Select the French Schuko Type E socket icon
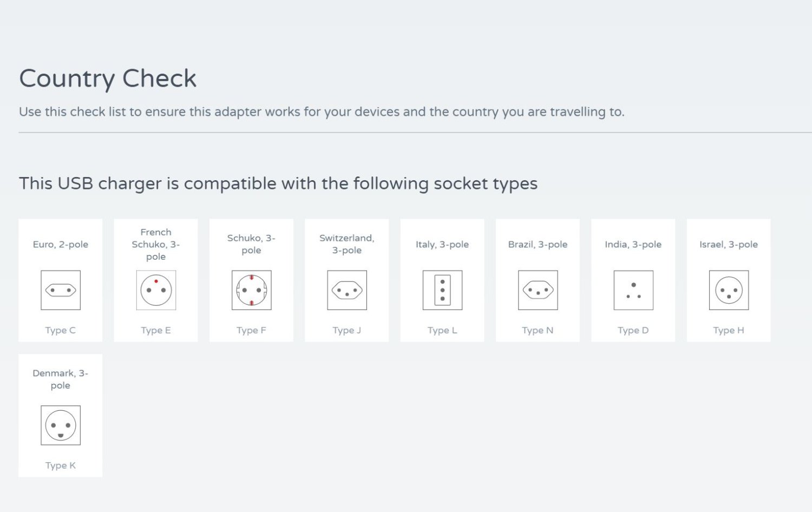This screenshot has width=812, height=512. click(x=156, y=290)
